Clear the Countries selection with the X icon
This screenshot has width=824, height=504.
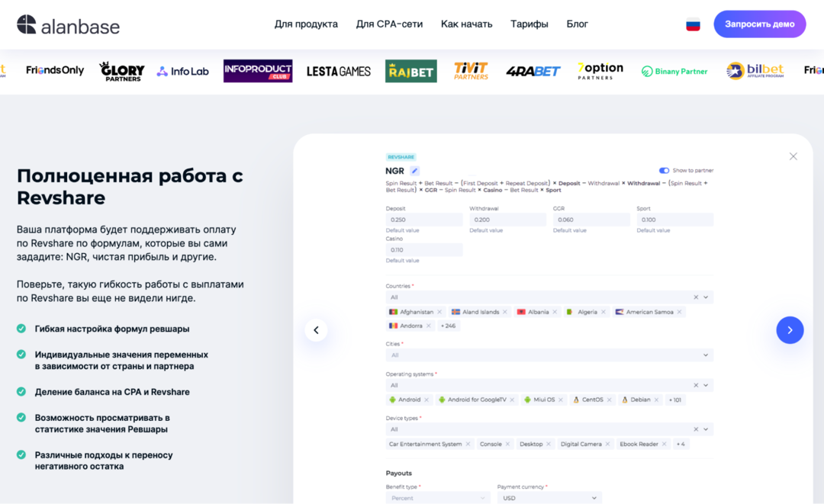click(x=695, y=297)
